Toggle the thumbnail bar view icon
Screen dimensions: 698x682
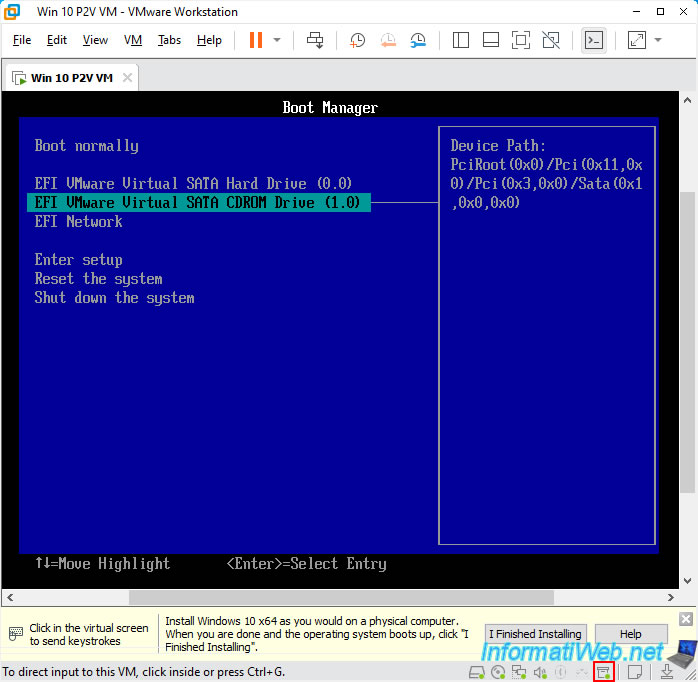[491, 40]
